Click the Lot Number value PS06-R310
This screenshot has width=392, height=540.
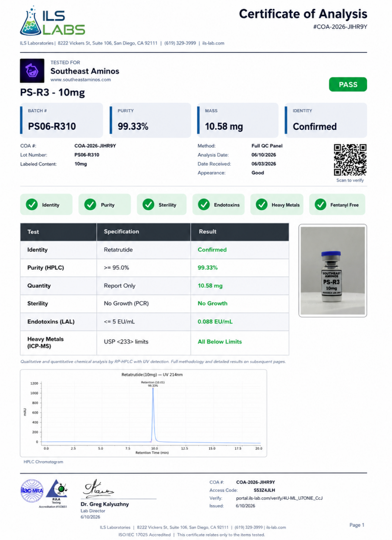pos(87,155)
